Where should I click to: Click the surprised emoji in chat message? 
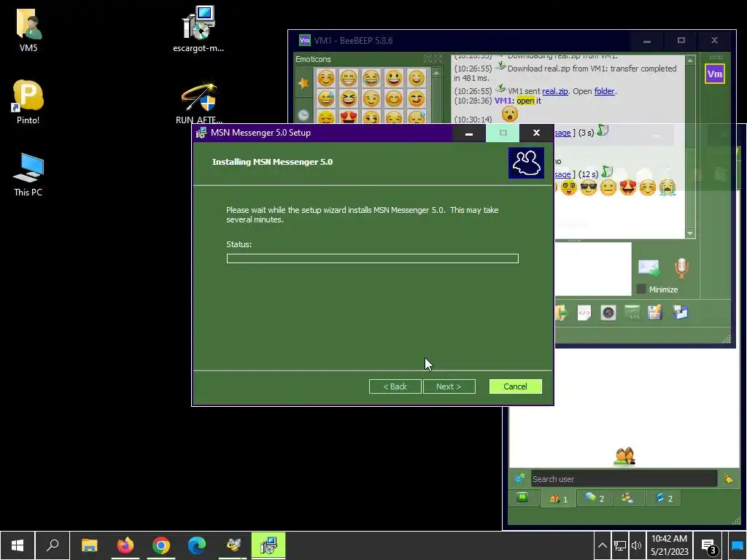pyautogui.click(x=510, y=114)
